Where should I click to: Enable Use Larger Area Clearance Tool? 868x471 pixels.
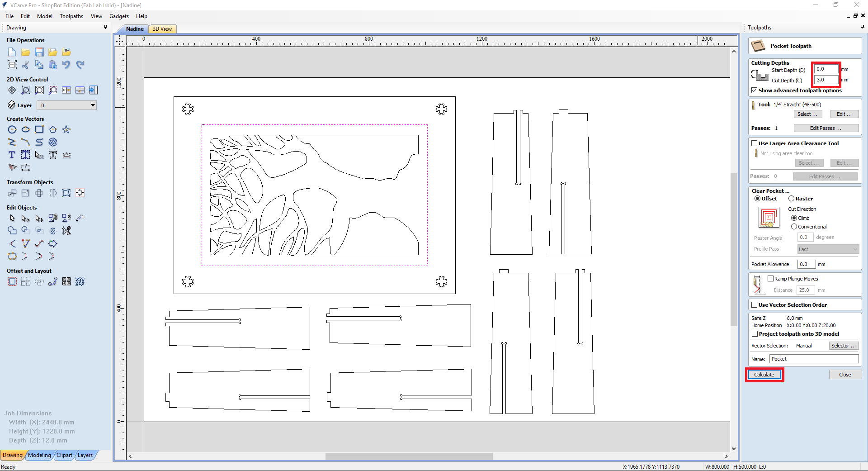[754, 143]
